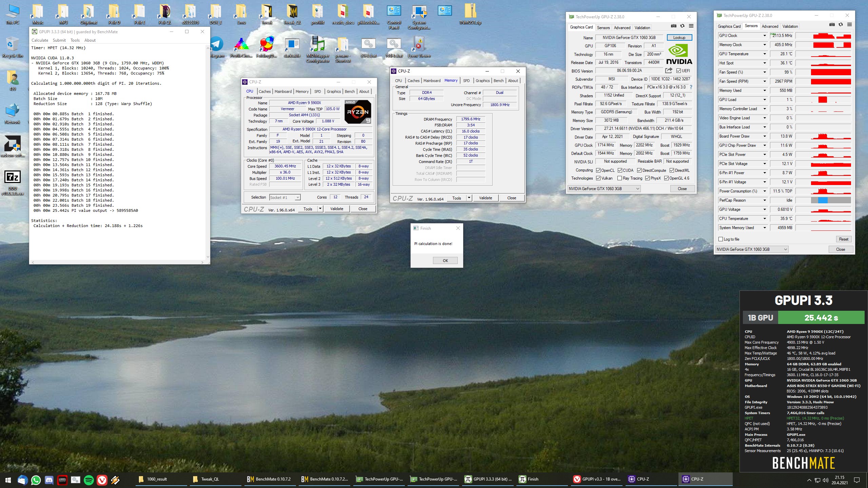Open the hamburger menu in GPU-Z Sensors window

point(849,25)
